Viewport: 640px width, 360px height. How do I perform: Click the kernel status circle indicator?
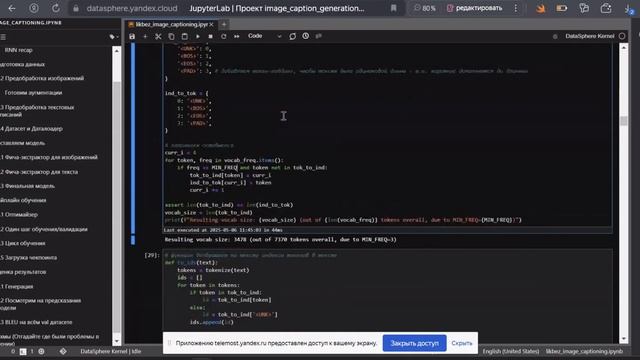tap(622, 36)
